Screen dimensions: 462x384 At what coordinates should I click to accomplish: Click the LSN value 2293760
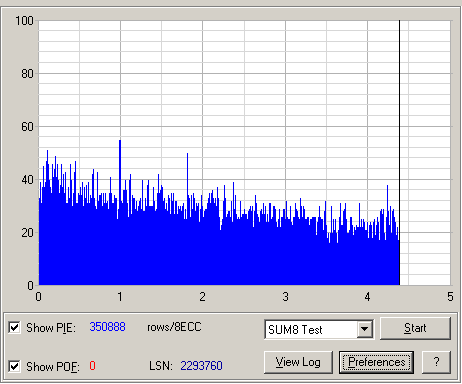[201, 366]
